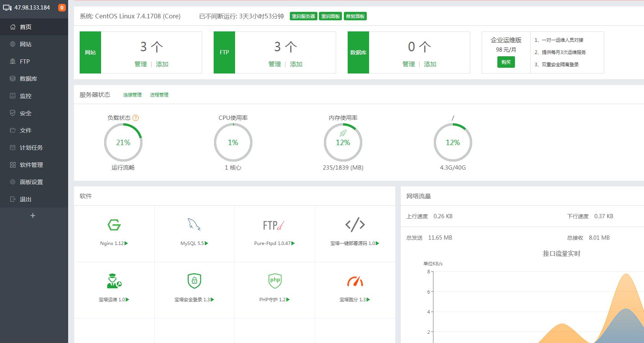The width and height of the screenshot is (644, 343).
Task: Select FTP in the sidebar menu
Action: point(34,61)
